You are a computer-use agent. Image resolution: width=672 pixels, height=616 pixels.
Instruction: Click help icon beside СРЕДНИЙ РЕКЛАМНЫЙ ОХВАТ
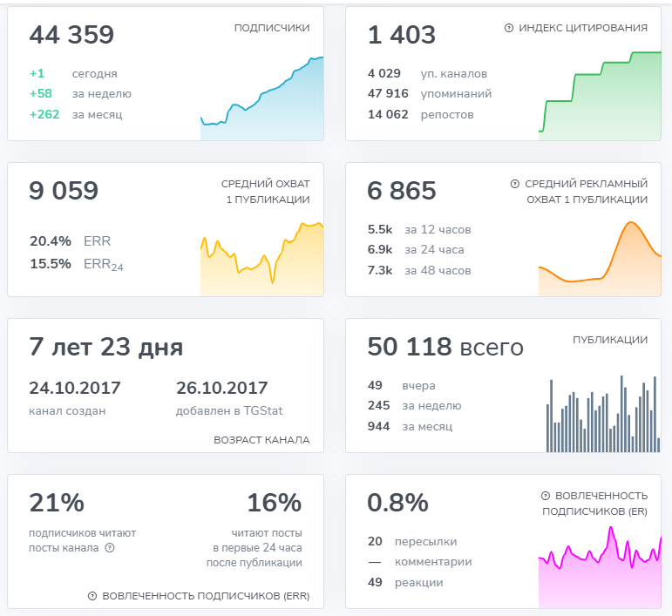coord(515,184)
